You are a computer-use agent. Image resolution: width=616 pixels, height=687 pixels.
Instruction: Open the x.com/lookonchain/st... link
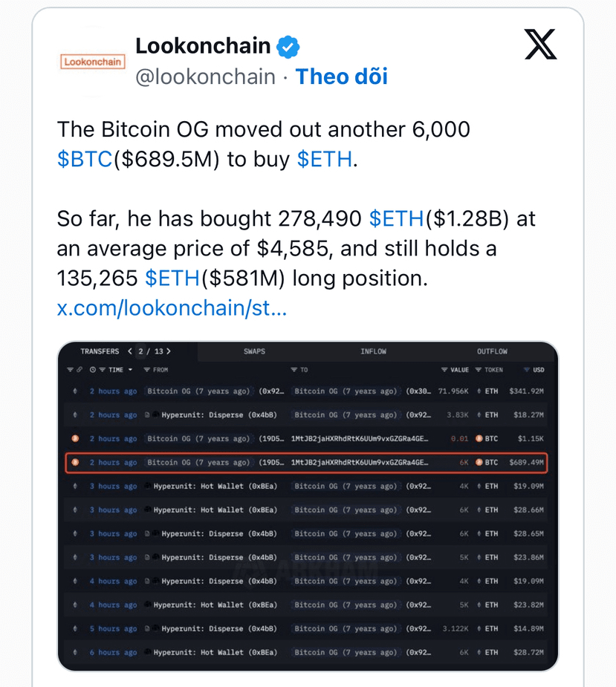(172, 308)
